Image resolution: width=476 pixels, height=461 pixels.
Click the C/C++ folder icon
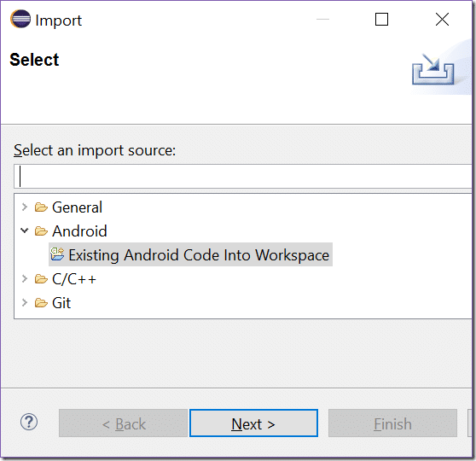coord(41,278)
